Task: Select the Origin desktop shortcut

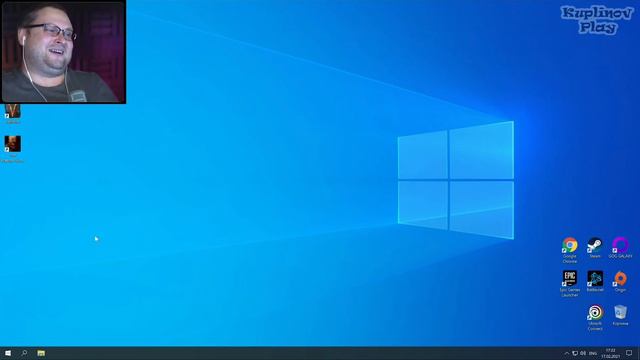Action: (x=620, y=281)
